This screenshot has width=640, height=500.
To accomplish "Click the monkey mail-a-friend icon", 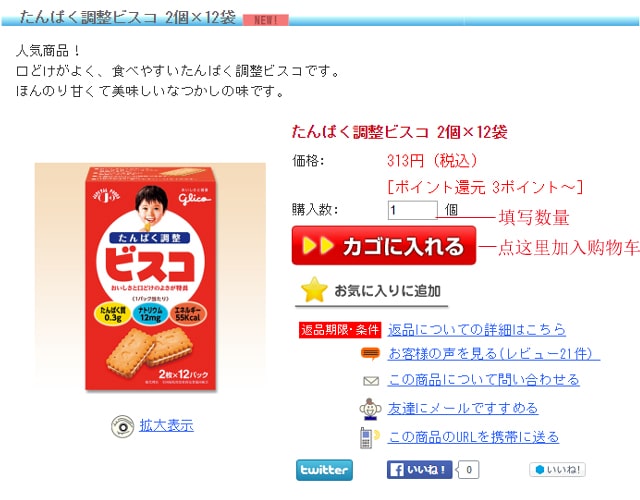I will pos(370,409).
